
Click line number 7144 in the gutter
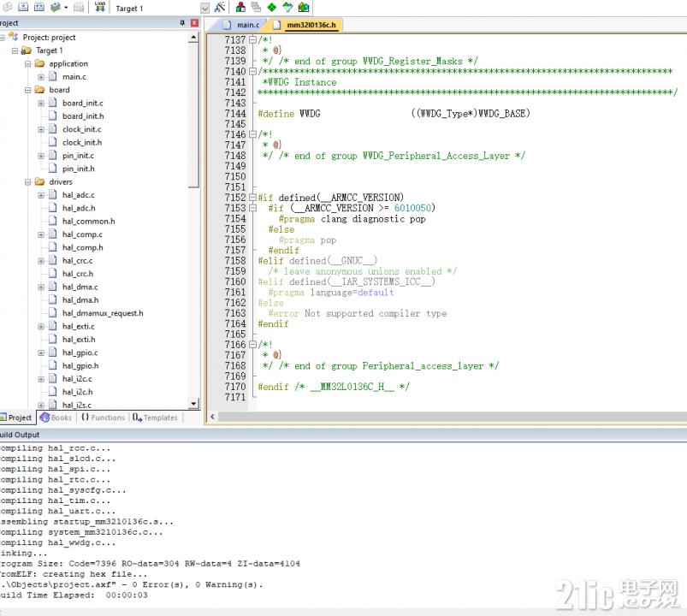(x=235, y=114)
